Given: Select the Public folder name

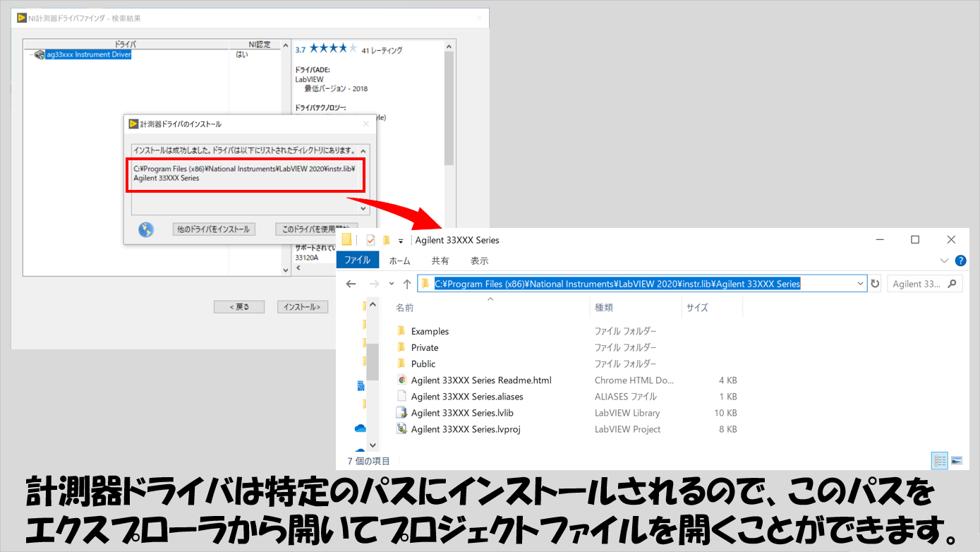Looking at the screenshot, I should 423,364.
